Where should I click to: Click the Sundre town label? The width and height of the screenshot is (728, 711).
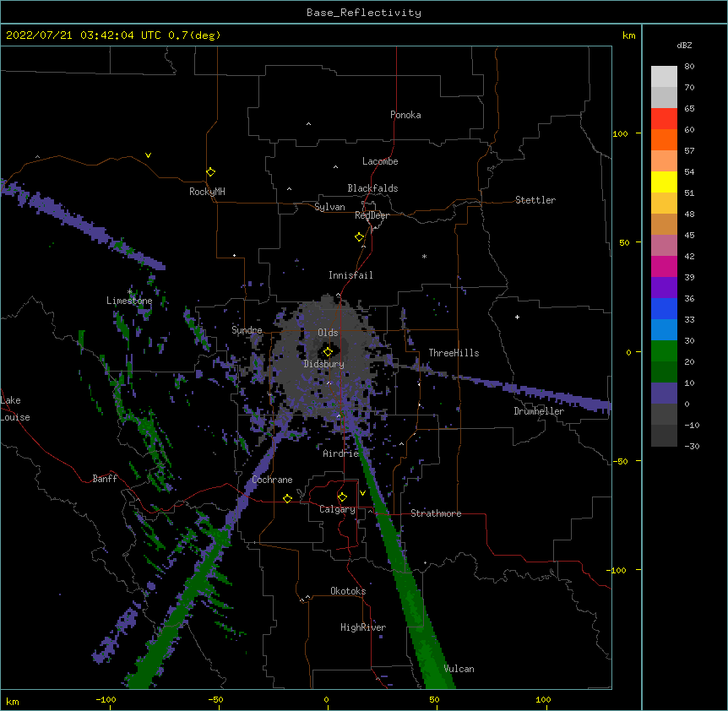[x=247, y=330]
